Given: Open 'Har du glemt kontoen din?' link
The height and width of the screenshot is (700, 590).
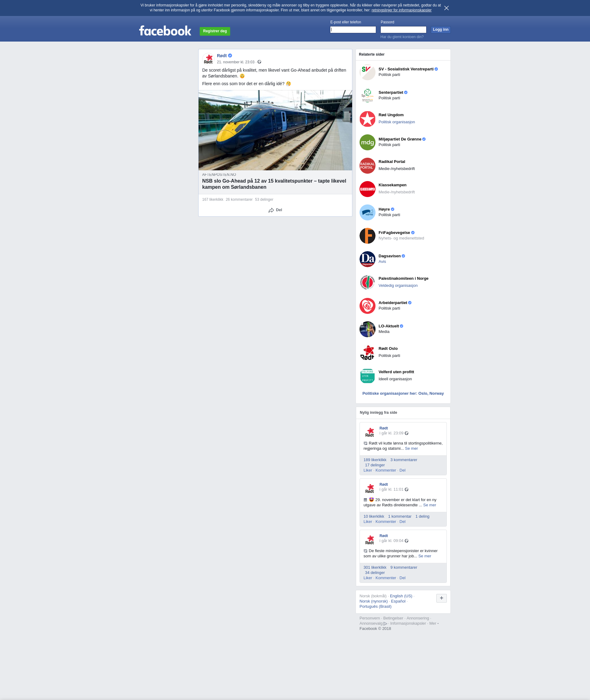Looking at the screenshot, I should pyautogui.click(x=402, y=37).
